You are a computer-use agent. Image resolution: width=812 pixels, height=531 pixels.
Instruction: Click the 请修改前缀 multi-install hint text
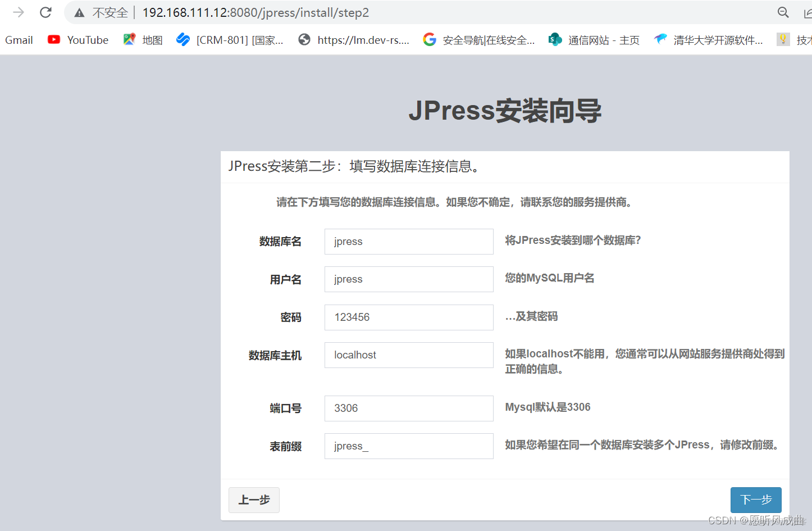643,445
